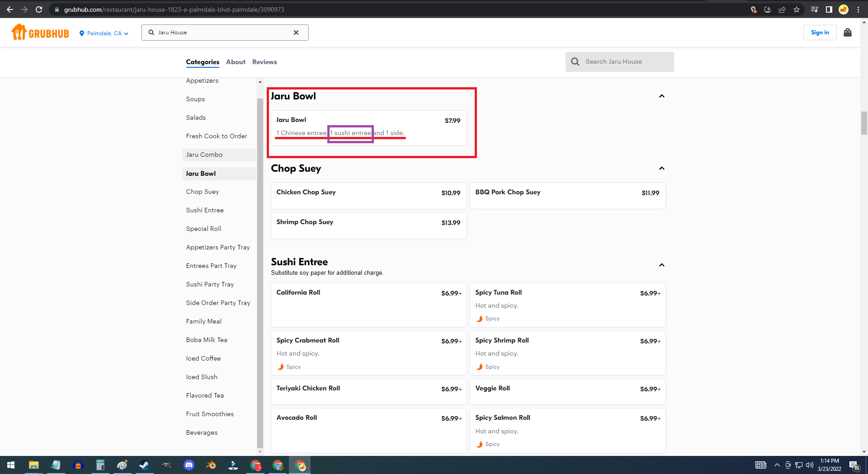Reload the page in the browser
Screen dimensions: 868x474
point(39,9)
